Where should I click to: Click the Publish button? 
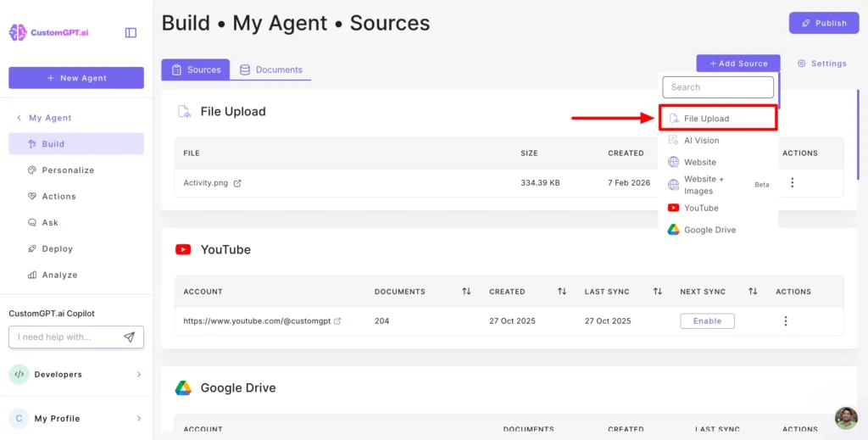(x=824, y=23)
